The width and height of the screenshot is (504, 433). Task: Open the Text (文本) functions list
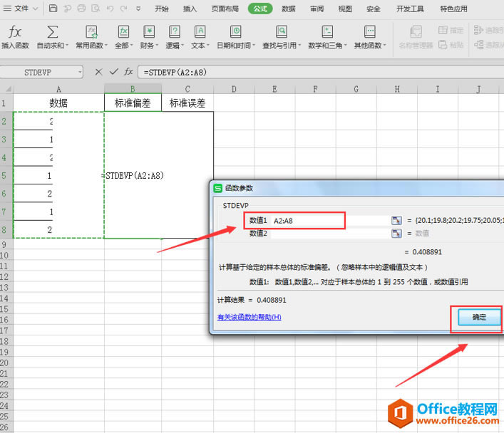coord(200,37)
